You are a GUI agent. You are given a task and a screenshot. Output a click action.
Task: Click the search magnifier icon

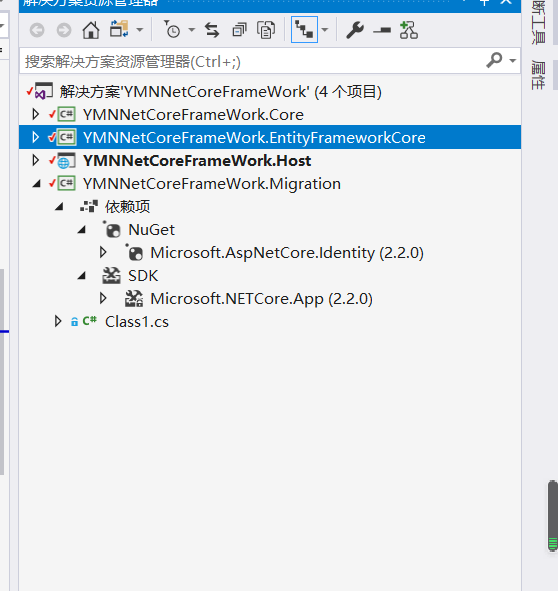[x=494, y=60]
